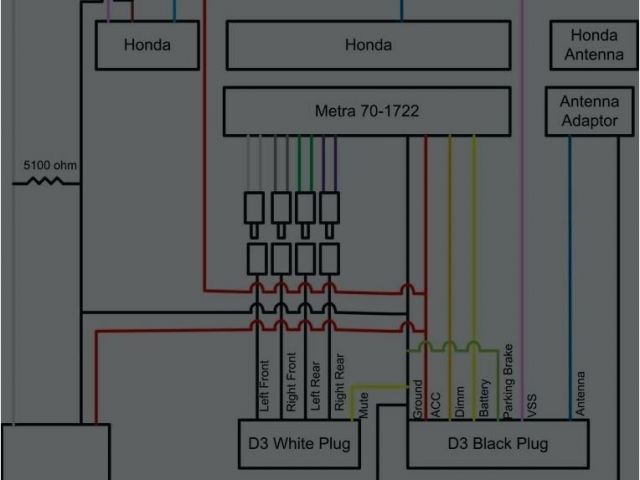Click the Dimm wire label

click(x=460, y=402)
